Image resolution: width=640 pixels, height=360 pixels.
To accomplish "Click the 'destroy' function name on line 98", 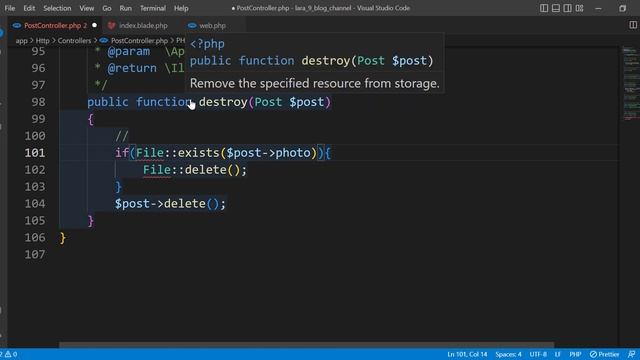I will tap(223, 102).
